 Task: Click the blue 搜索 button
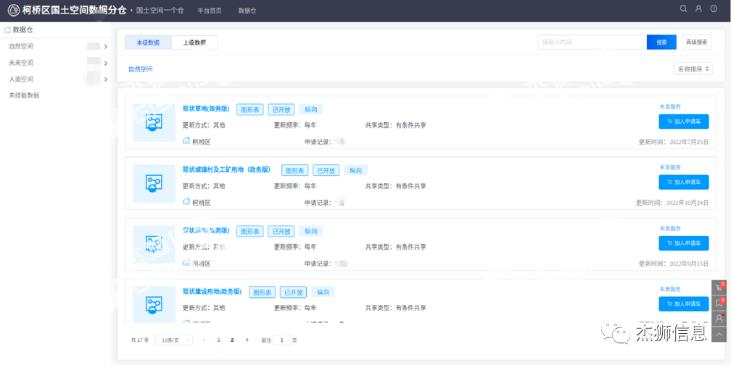662,42
